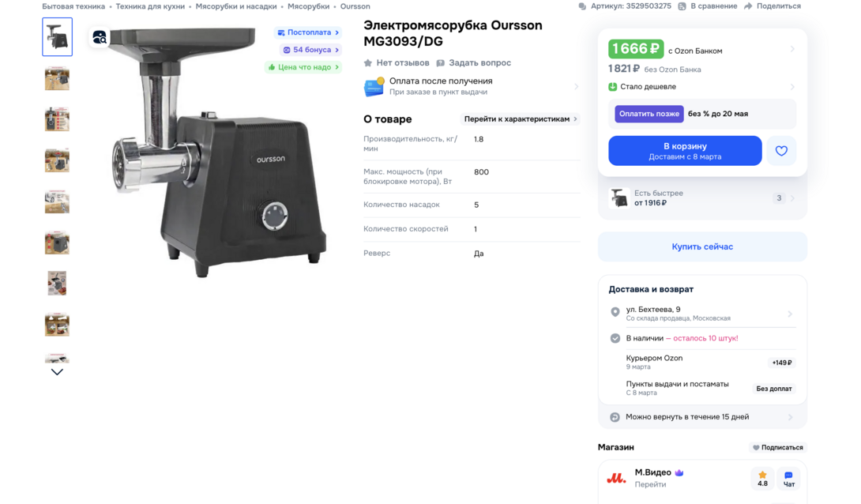Open visual search icon on product image
This screenshot has height=504, width=861.
click(x=100, y=37)
